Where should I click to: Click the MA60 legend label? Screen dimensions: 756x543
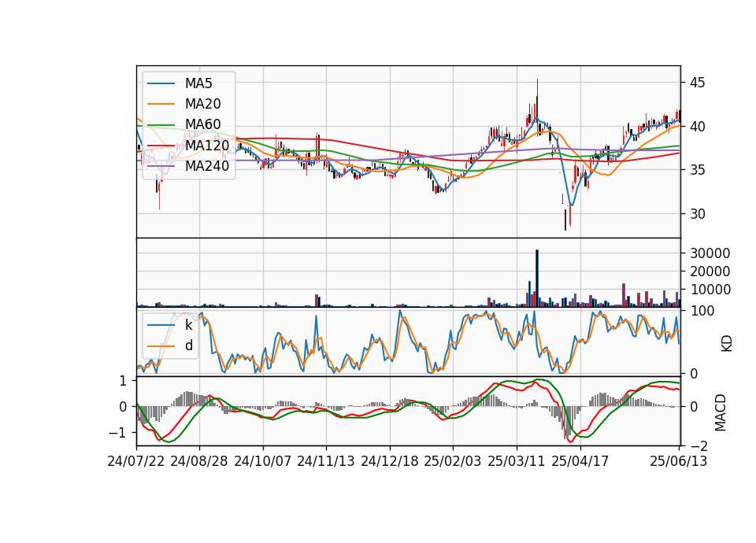(203, 124)
